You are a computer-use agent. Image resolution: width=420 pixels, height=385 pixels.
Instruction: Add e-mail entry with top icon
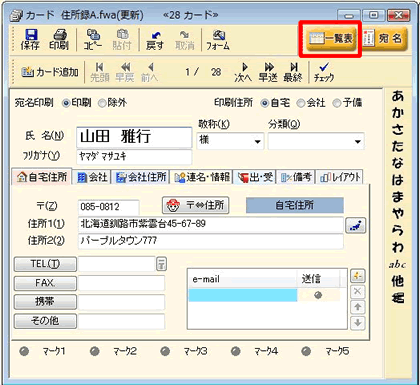pyautogui.click(x=358, y=276)
